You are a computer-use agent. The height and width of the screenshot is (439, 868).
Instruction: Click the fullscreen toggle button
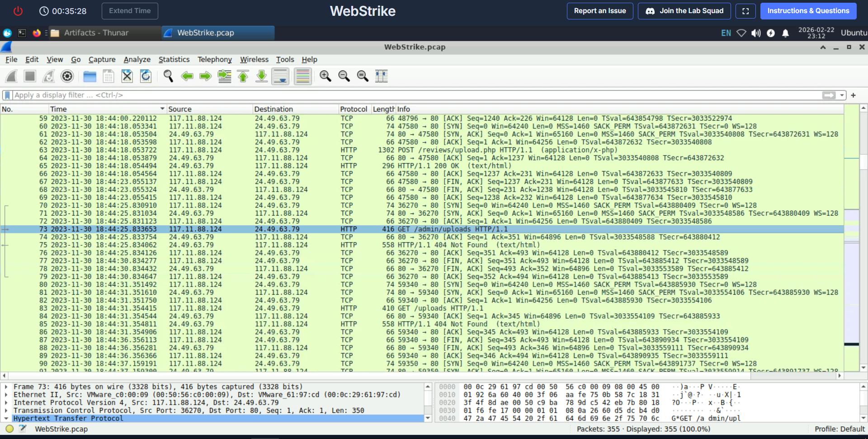(x=745, y=11)
